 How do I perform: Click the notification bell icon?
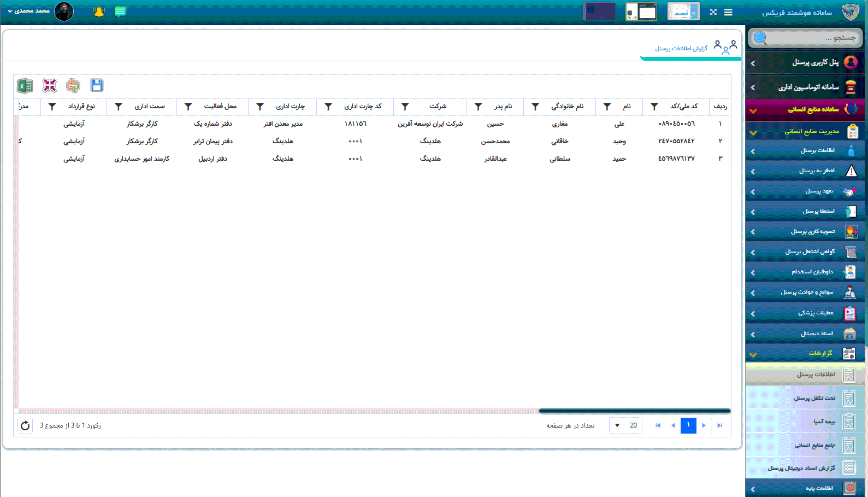(99, 11)
